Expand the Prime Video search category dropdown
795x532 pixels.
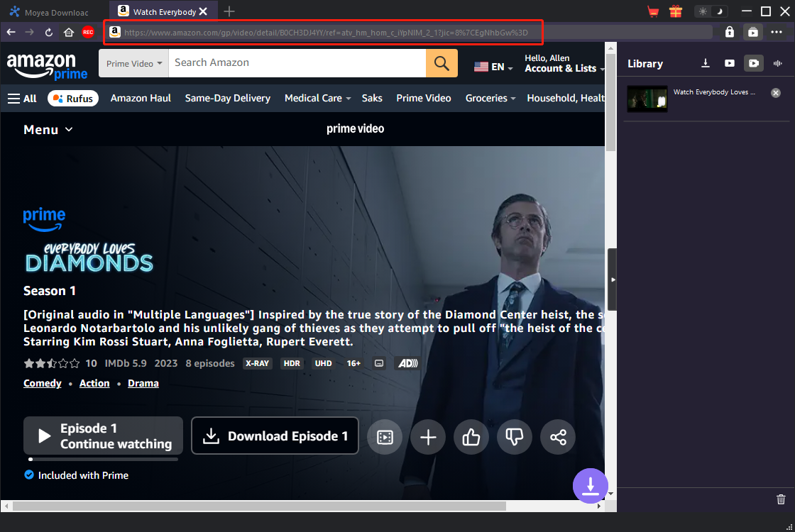coord(134,63)
